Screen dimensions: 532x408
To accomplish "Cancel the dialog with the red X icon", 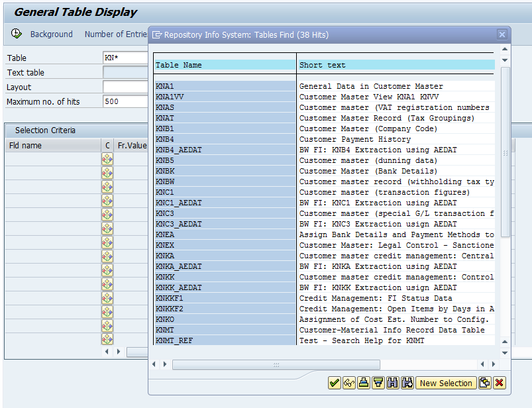I will pyautogui.click(x=499, y=383).
